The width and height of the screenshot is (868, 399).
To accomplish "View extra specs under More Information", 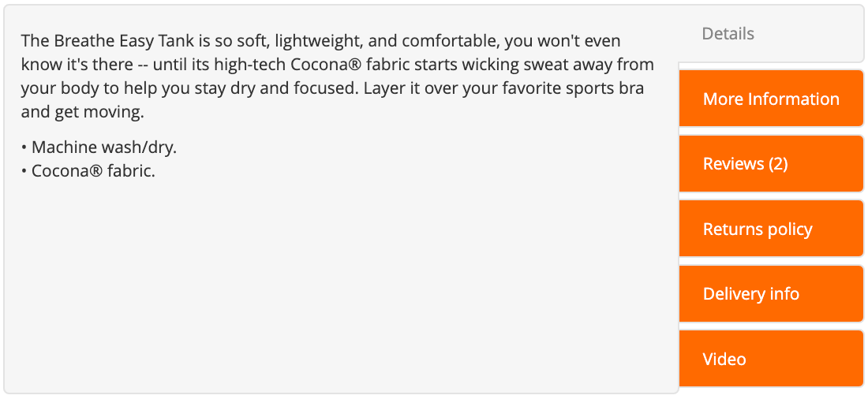I will point(771,99).
